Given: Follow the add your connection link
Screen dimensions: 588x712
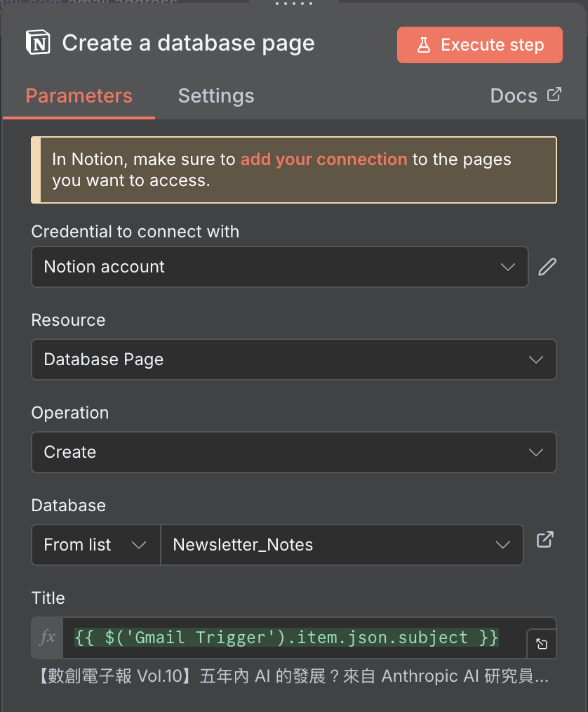Looking at the screenshot, I should point(323,159).
